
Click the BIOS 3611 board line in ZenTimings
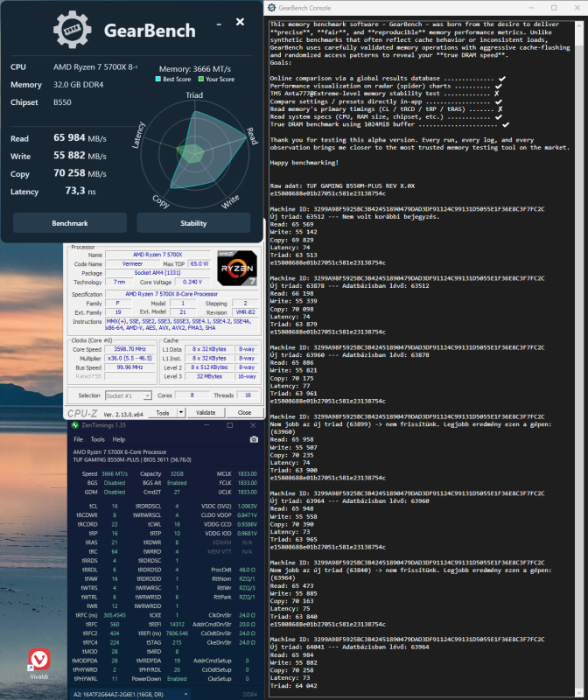(132, 459)
